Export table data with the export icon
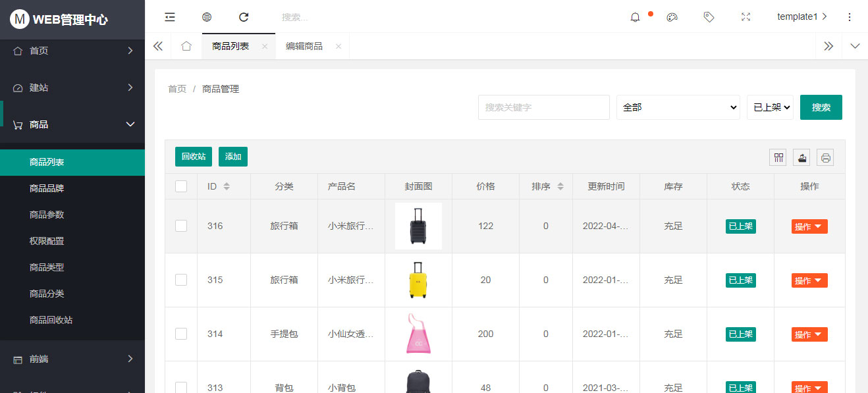This screenshot has width=868, height=393. (801, 157)
